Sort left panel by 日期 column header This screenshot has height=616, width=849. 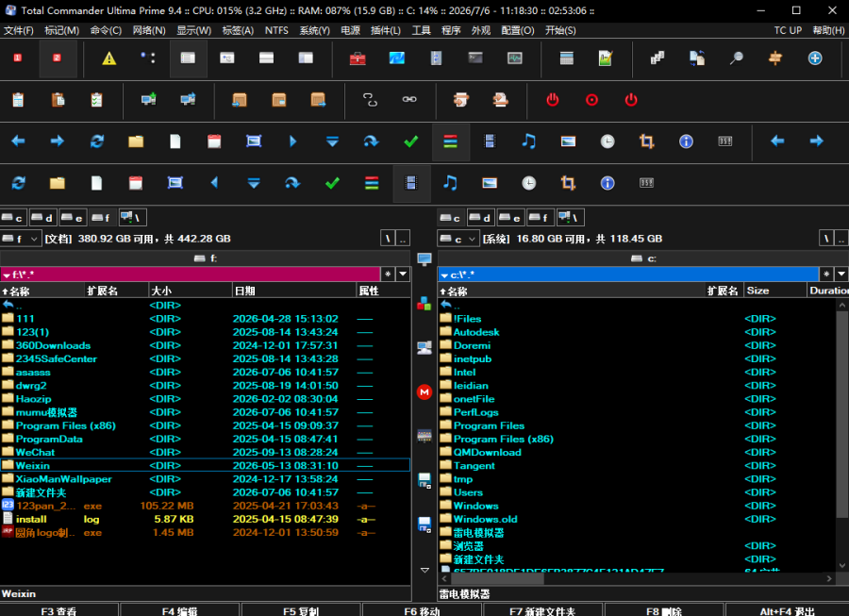point(294,291)
